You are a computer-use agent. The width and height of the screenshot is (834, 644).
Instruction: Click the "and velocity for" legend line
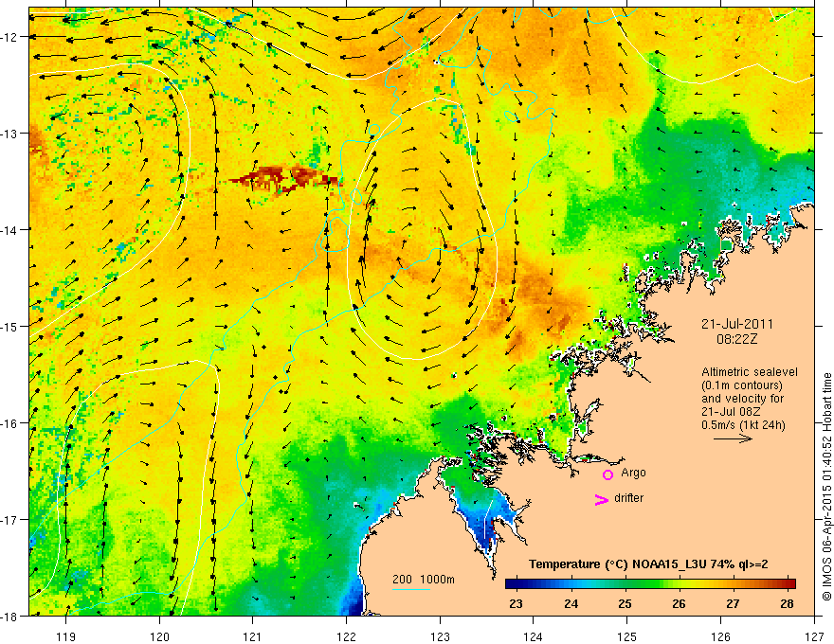(742, 399)
